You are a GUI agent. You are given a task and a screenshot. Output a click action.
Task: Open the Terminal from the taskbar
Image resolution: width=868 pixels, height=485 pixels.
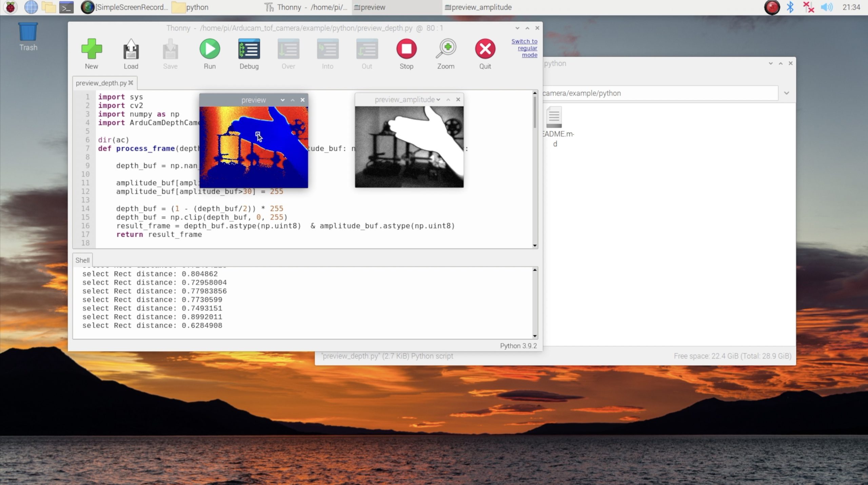point(66,7)
